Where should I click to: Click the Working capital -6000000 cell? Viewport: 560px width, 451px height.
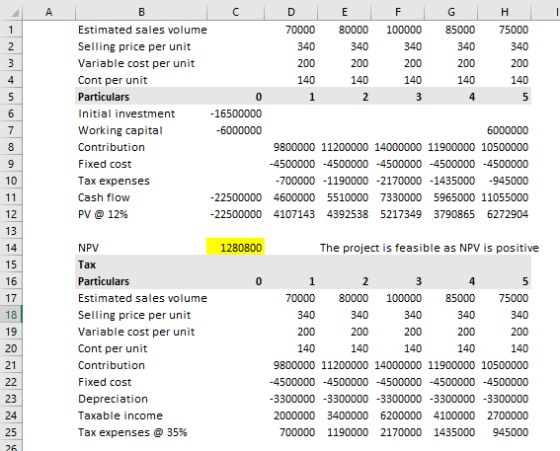pos(236,130)
